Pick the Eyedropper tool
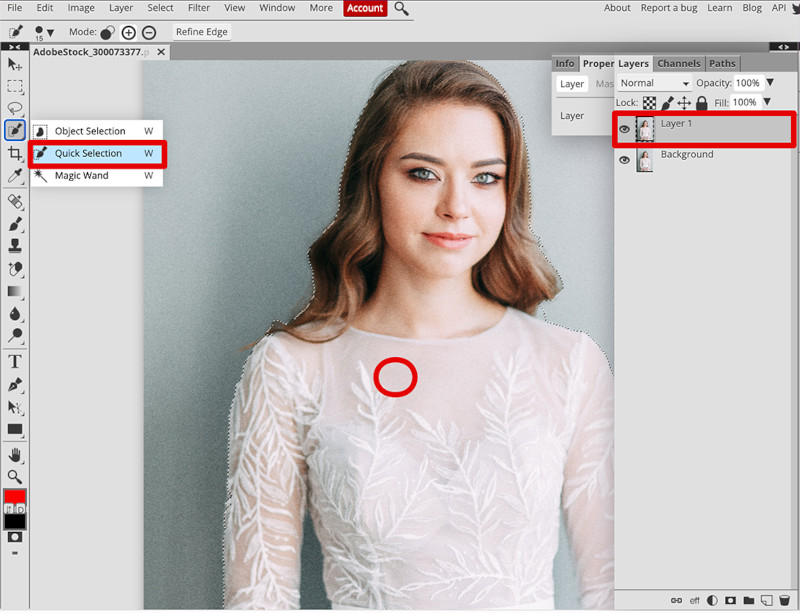This screenshot has height=613, width=800. pos(14,175)
